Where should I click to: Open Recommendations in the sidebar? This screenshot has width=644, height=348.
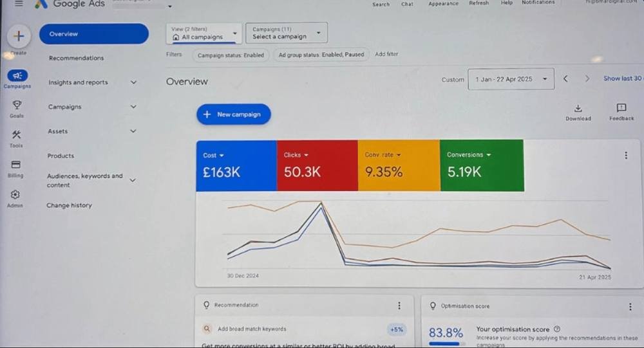tap(77, 59)
